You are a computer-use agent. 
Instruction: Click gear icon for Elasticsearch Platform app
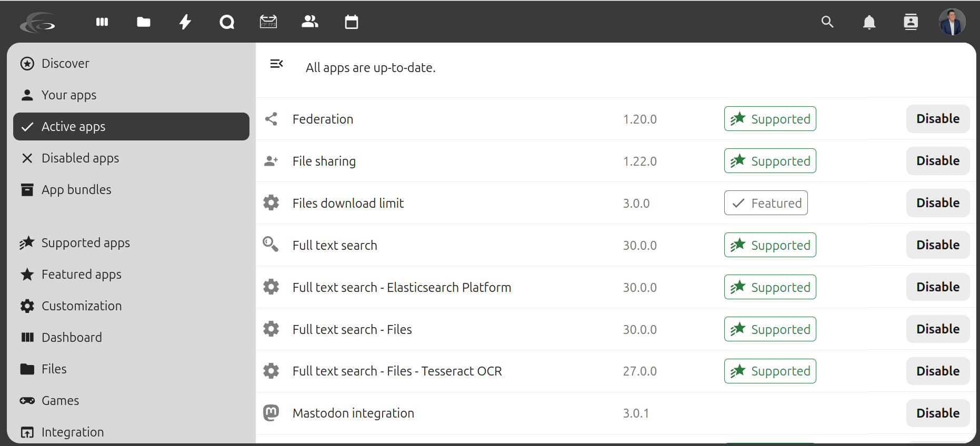[x=271, y=287]
